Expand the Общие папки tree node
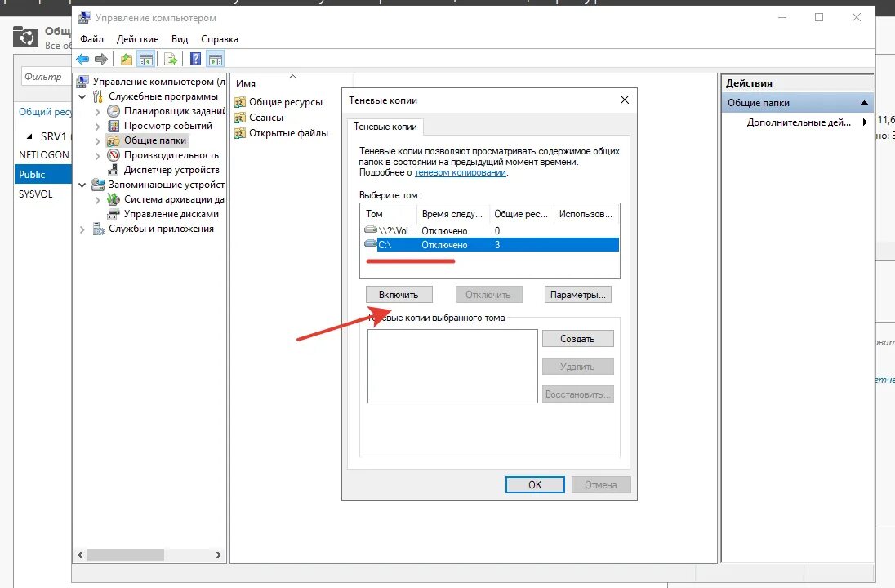 [x=98, y=141]
